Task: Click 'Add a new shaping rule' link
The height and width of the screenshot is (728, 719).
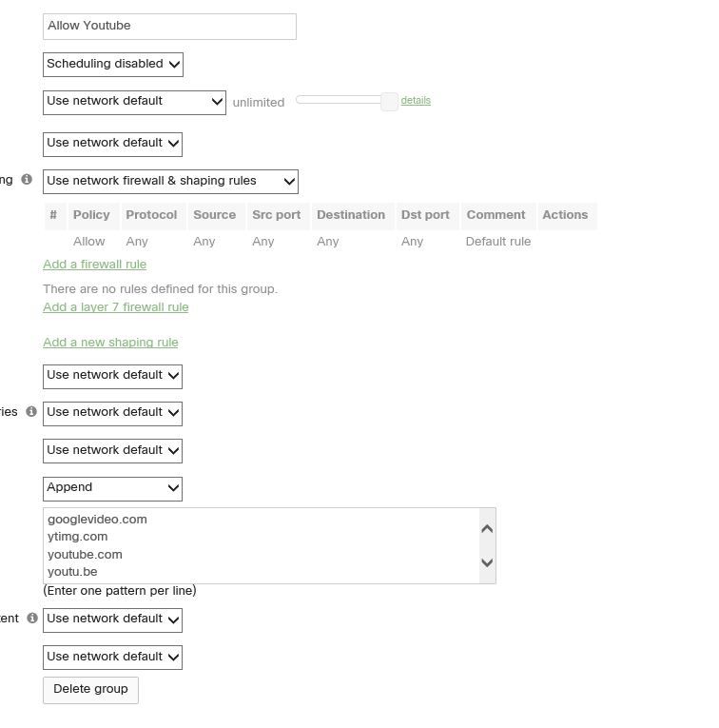Action: click(110, 343)
